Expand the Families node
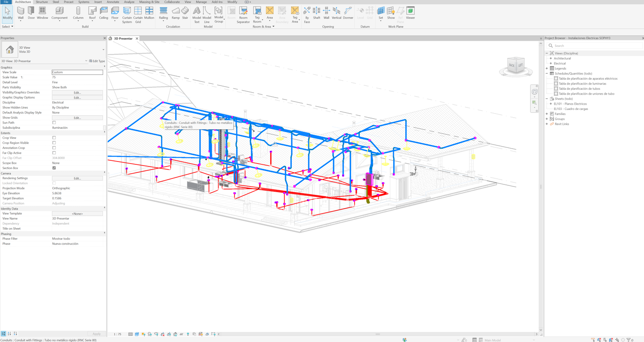 pos(547,114)
